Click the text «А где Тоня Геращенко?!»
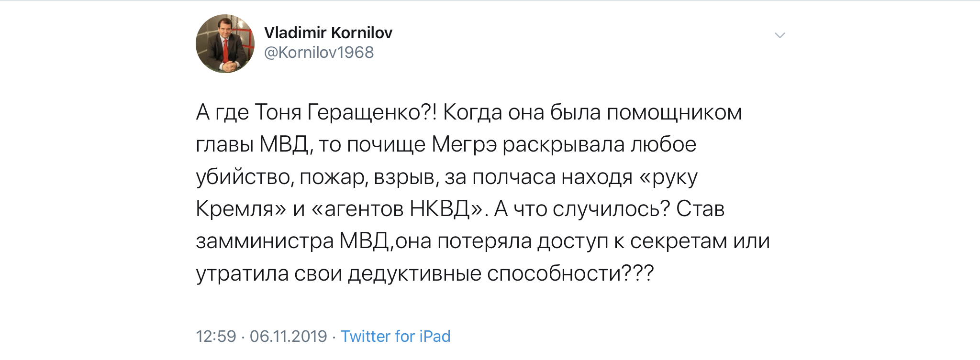Image resolution: width=980 pixels, height=360 pixels. (x=316, y=113)
